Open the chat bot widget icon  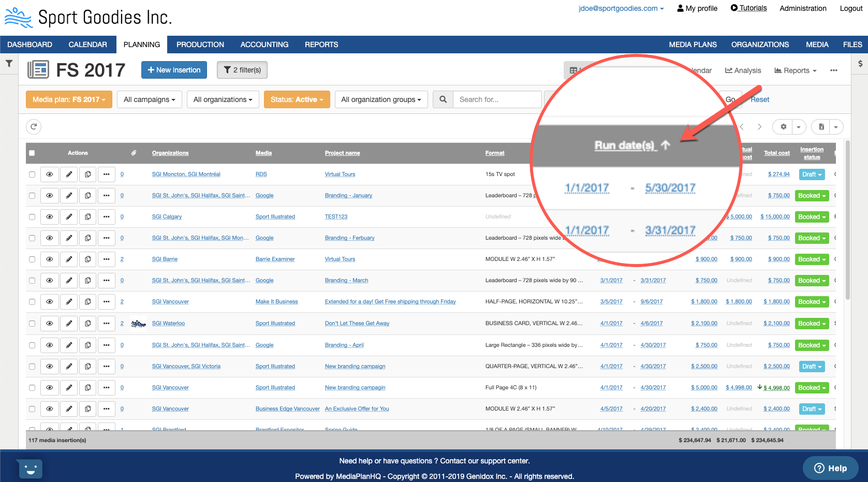30,469
